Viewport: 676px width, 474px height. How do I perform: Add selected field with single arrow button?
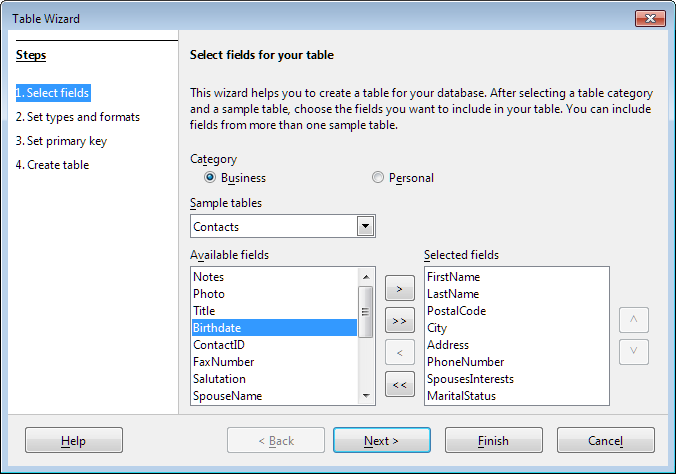point(400,289)
